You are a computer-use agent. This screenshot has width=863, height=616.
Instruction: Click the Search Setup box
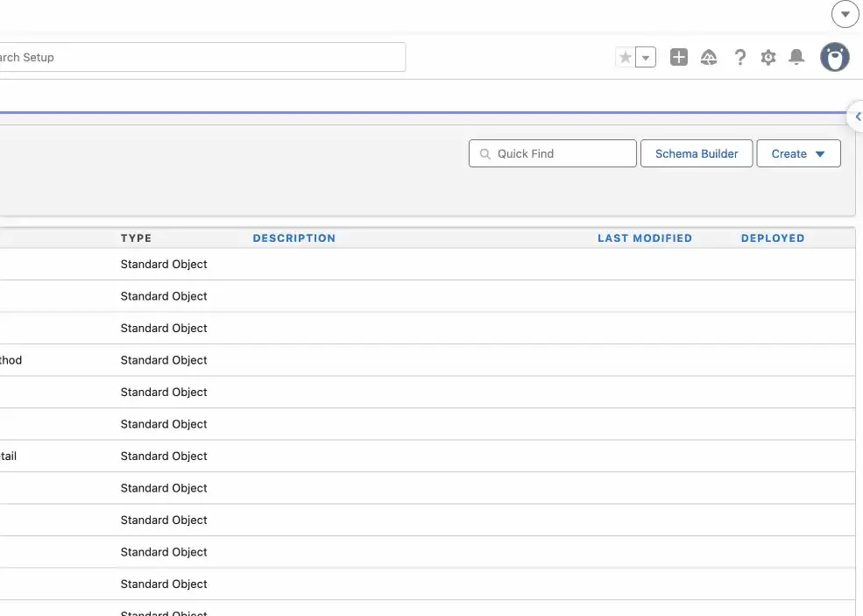point(202,58)
